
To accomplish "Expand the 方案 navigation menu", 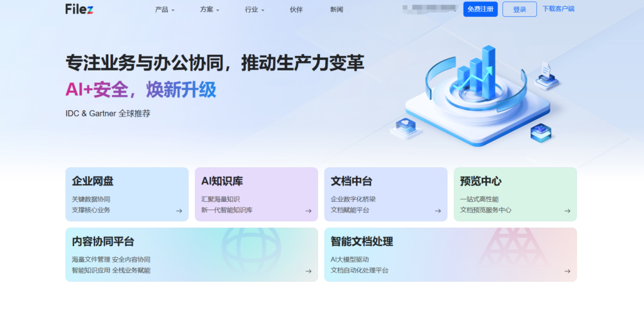I will click(x=209, y=9).
